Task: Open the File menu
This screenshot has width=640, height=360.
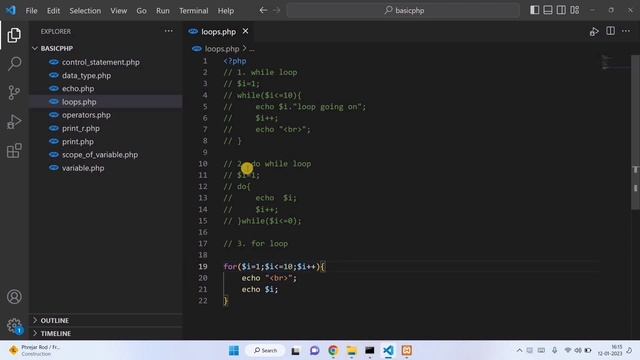Action: point(31,11)
